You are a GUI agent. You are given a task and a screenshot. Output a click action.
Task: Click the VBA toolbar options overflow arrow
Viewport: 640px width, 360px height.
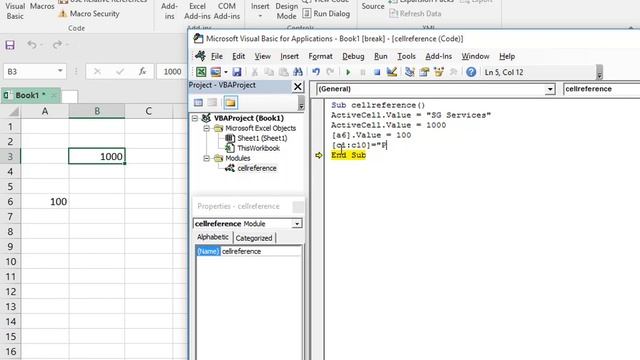point(599,73)
